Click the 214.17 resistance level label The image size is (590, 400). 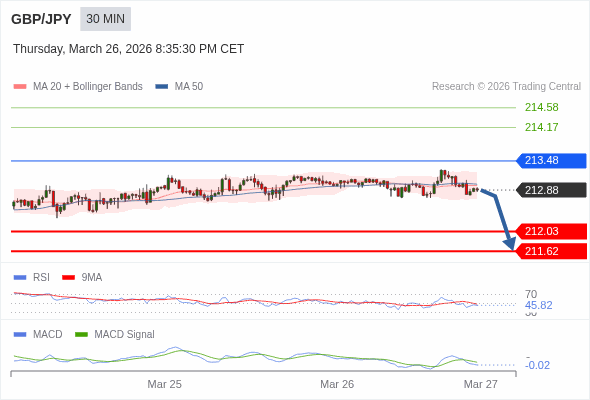541,127
